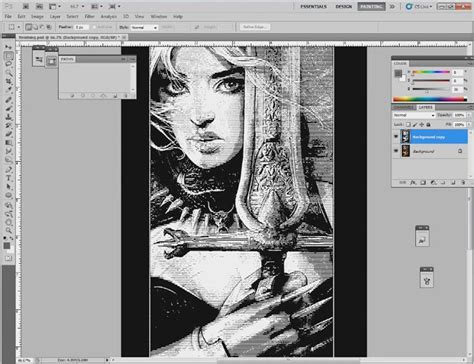Open the second collapsed panel icon near Brush panel
The width and height of the screenshot is (474, 364).
(52, 61)
